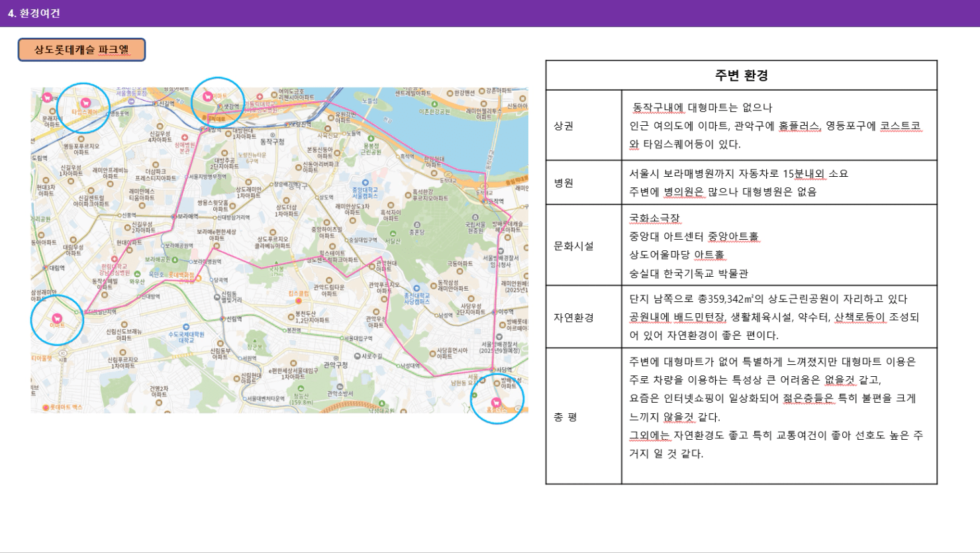980x553 pixels.
Task: Select the 신림동 별빛거리 landmark icon
Action: pyautogui.click(x=216, y=296)
